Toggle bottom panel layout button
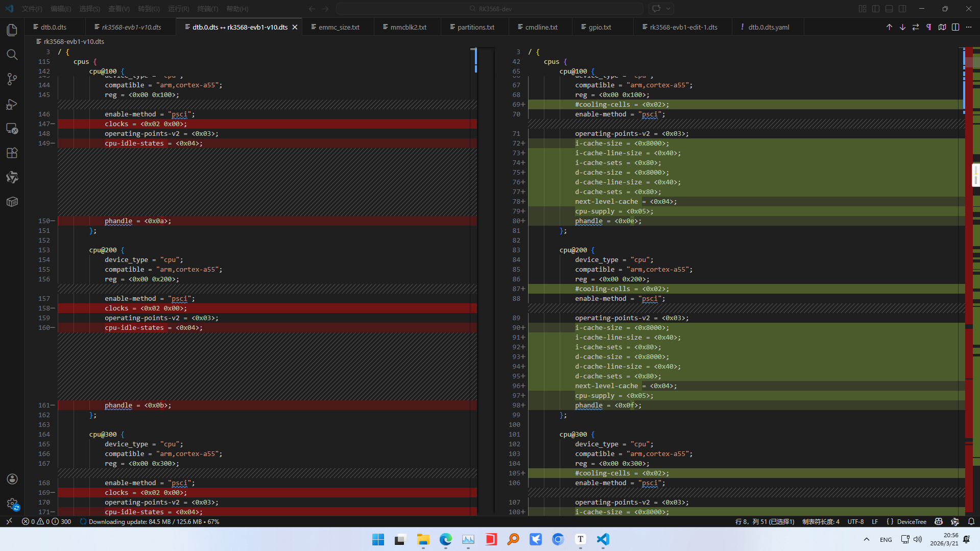This screenshot has width=980, height=551. pos(889,9)
